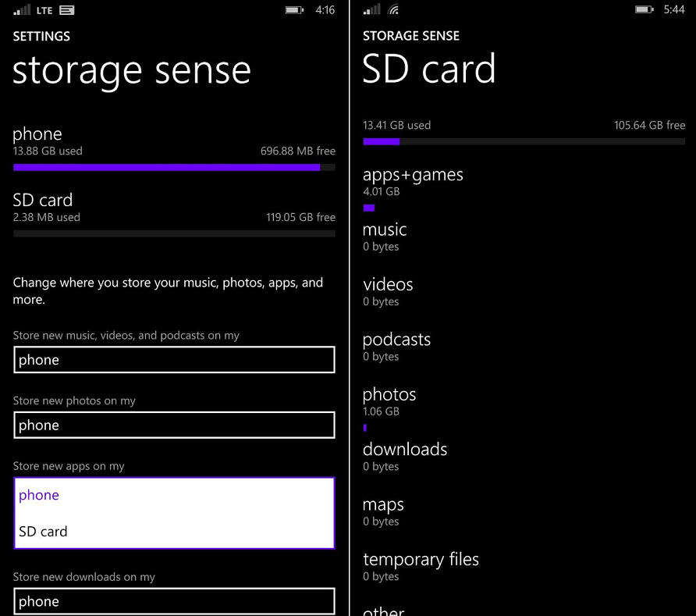Open the STORAGE SENSE header
This screenshot has width=696, height=616.
click(411, 36)
